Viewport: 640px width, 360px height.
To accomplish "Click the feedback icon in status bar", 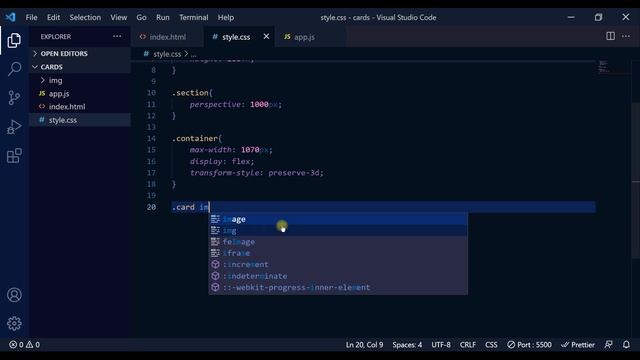I will [609, 344].
